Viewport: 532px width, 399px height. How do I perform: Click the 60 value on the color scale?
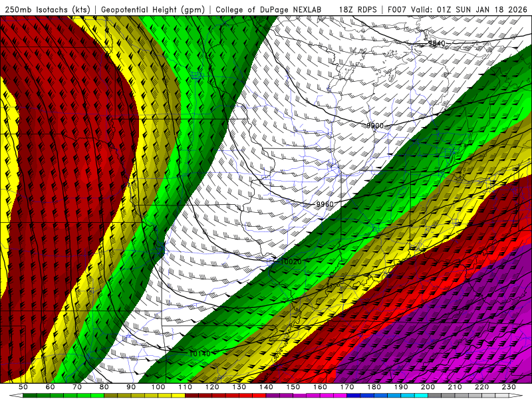(x=50, y=387)
